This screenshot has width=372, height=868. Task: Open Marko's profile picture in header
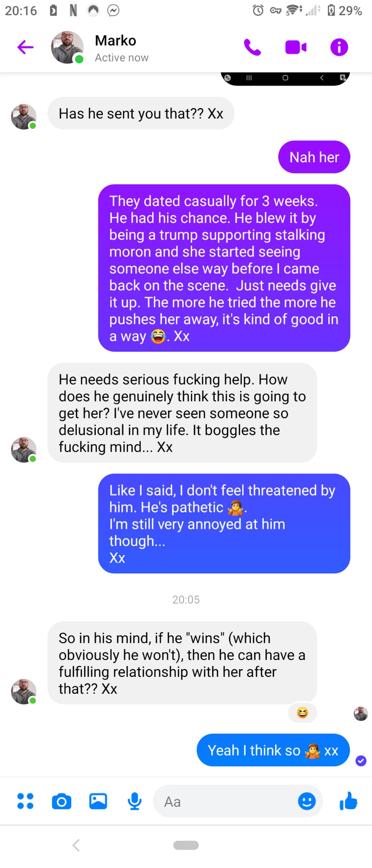[x=67, y=47]
